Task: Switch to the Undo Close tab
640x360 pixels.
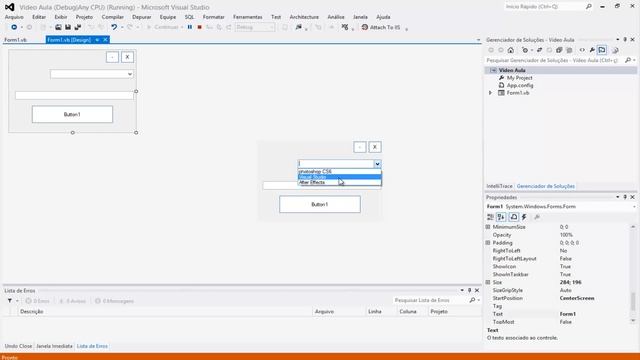Action: (x=18, y=346)
